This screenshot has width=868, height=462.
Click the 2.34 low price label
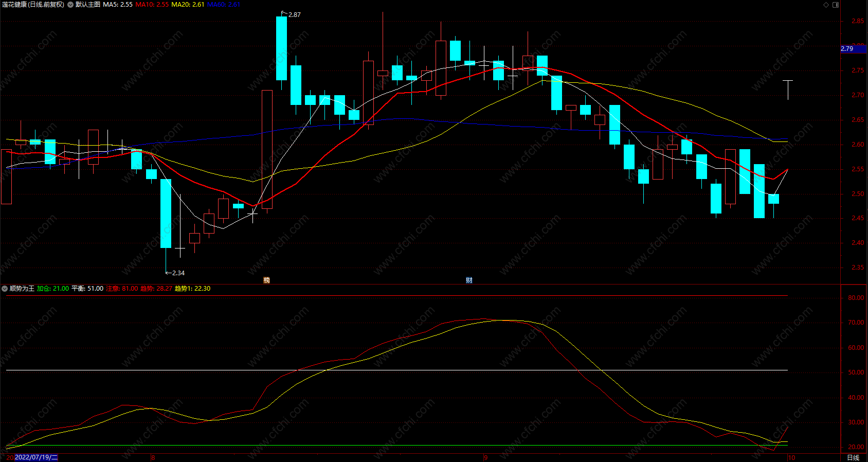tap(178, 273)
